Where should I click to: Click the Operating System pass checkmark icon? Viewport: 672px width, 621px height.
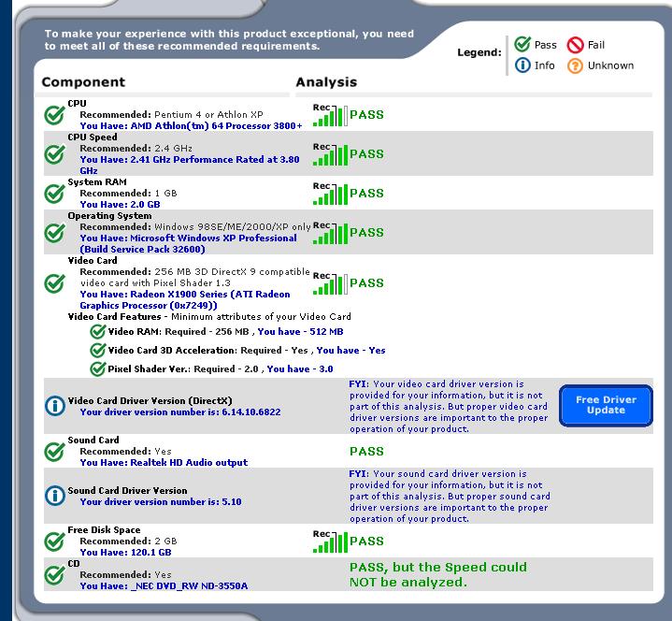point(55,233)
